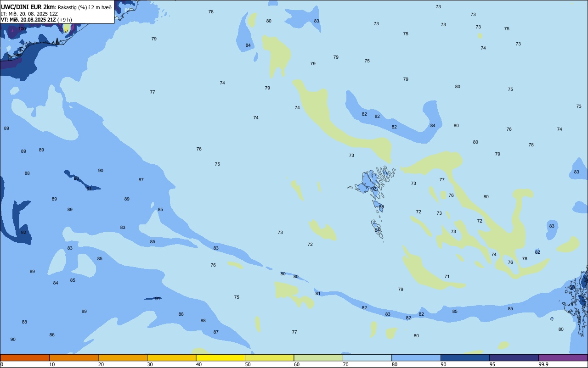Viewport: 588px width, 368px height.
Task: Click the '100' humidity value on the map
Action: click(x=22, y=29)
